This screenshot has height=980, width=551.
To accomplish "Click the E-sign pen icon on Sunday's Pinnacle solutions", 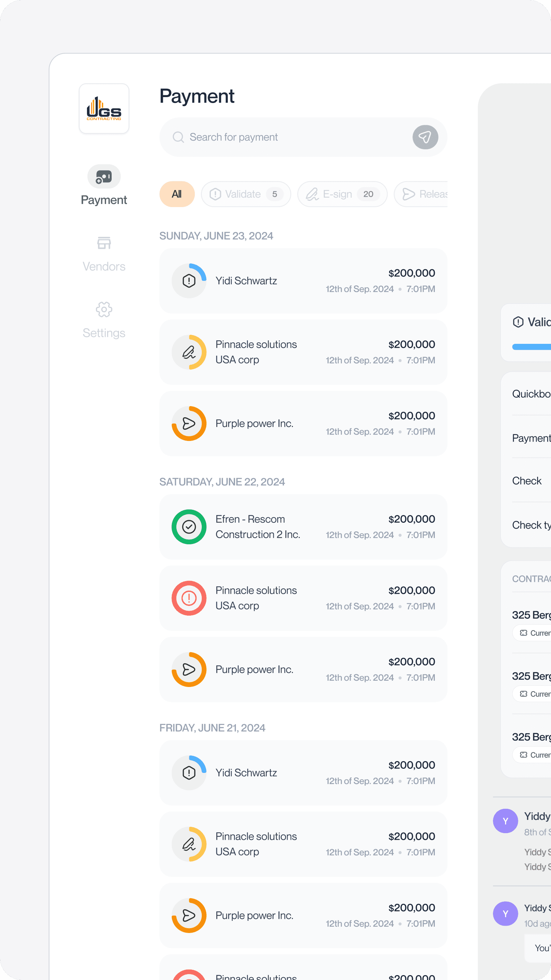I will [x=189, y=352].
